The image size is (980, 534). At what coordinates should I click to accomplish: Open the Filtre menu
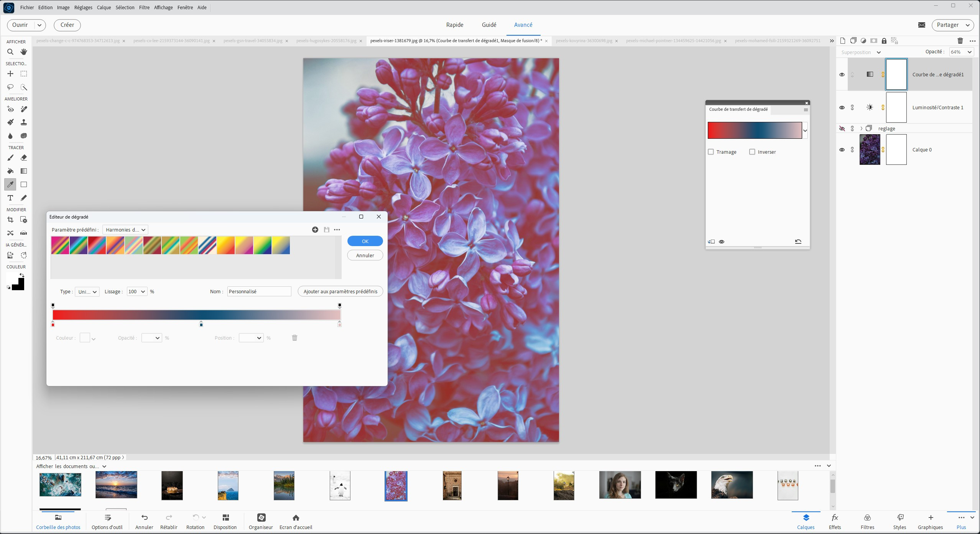tap(144, 7)
